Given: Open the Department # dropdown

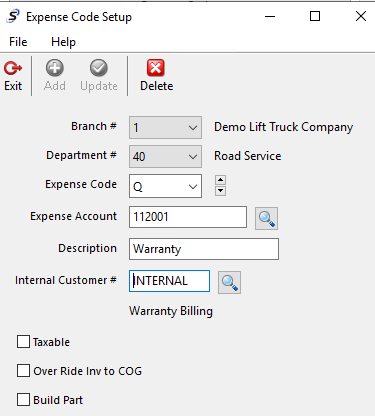Looking at the screenshot, I should click(x=165, y=156).
